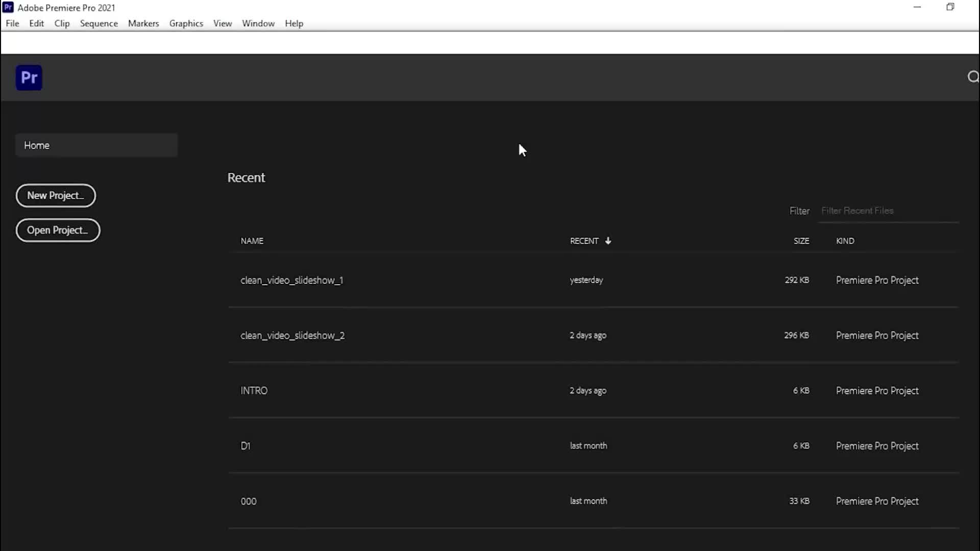Click the search magnifier icon
Viewport: 980px width, 551px height.
coord(973,77)
